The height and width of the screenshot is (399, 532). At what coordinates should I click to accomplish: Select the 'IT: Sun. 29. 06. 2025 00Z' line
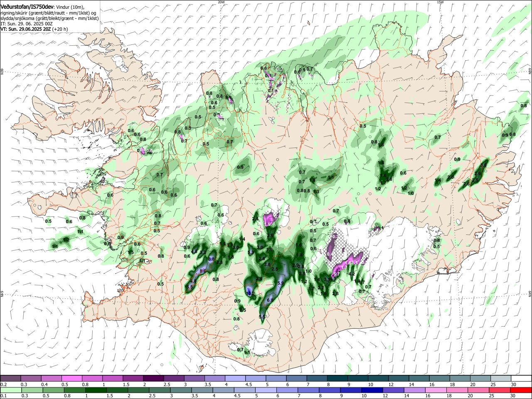coord(26,24)
